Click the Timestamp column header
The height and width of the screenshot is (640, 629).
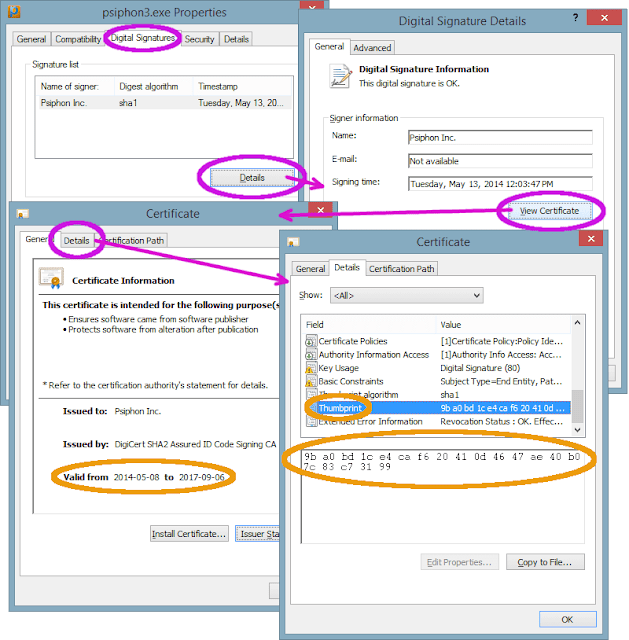click(242, 87)
